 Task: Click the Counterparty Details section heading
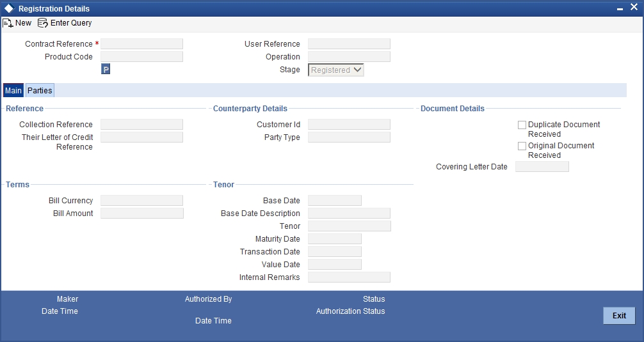click(250, 109)
